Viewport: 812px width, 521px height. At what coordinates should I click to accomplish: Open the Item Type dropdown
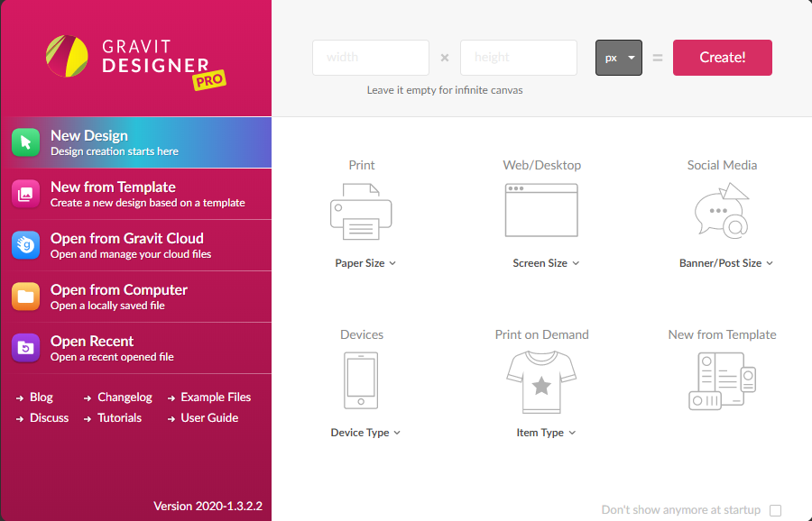(x=546, y=433)
